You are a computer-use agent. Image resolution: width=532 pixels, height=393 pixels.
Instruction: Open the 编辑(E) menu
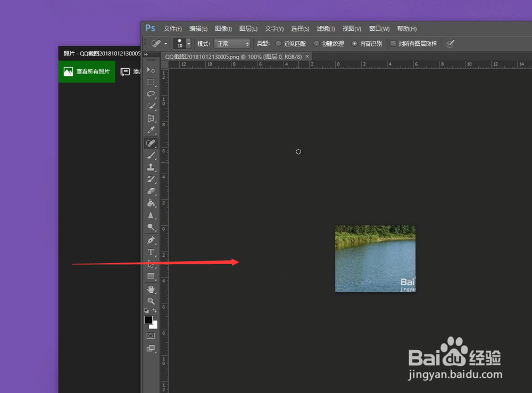coord(198,29)
